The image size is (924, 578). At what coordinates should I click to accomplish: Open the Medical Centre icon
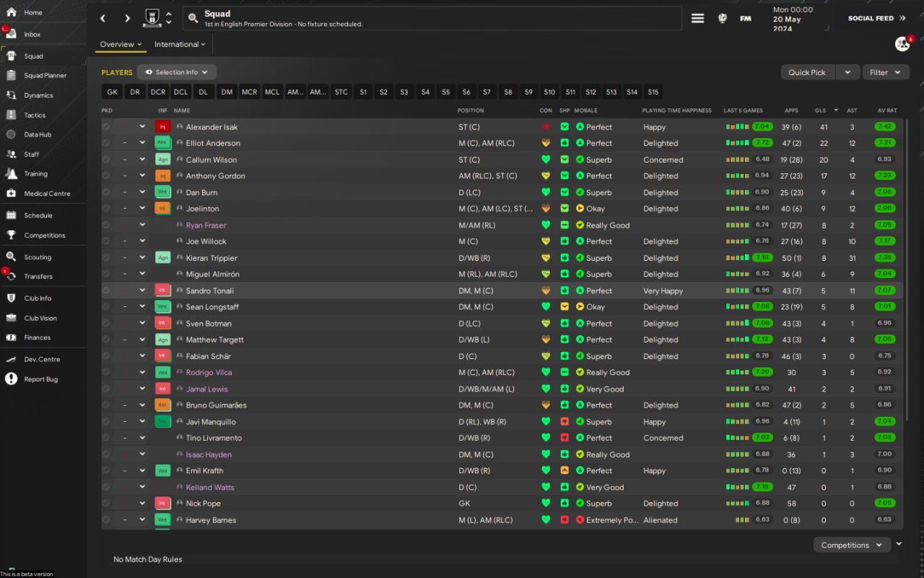tap(11, 194)
